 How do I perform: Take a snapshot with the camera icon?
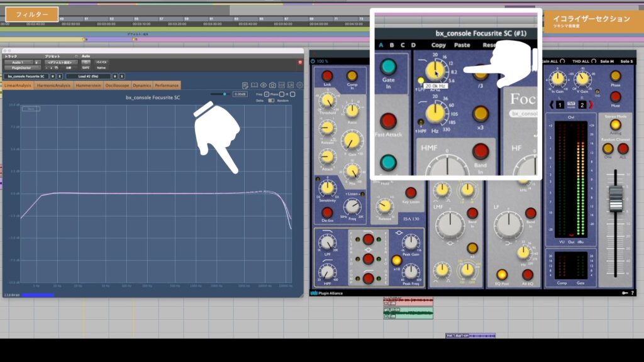tap(272, 85)
